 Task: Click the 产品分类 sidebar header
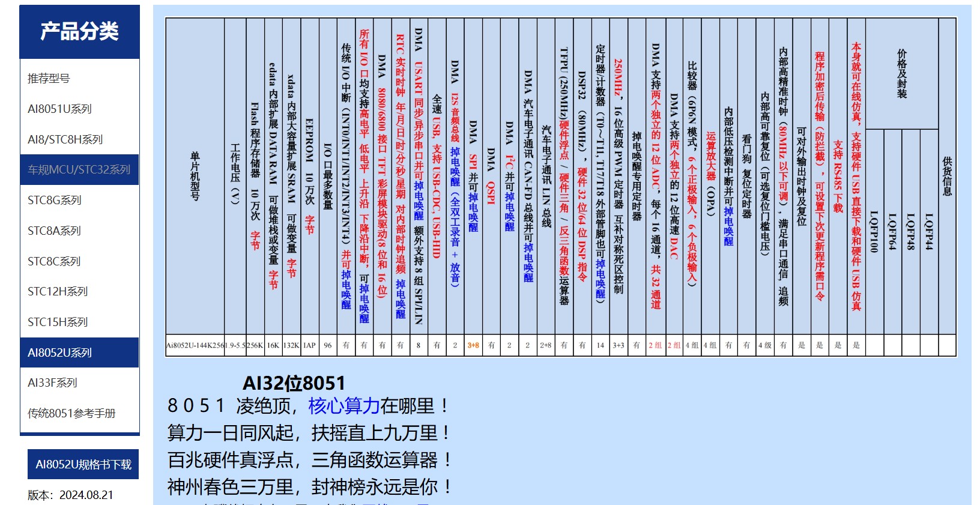click(79, 32)
